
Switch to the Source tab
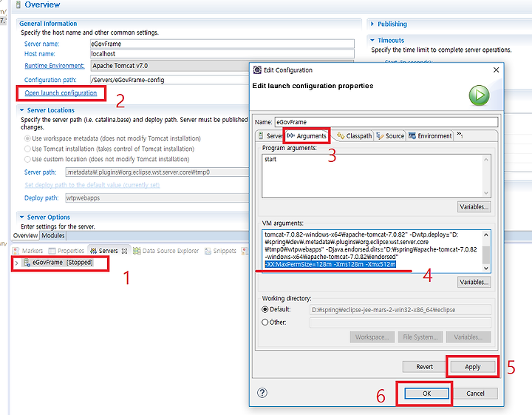point(390,136)
